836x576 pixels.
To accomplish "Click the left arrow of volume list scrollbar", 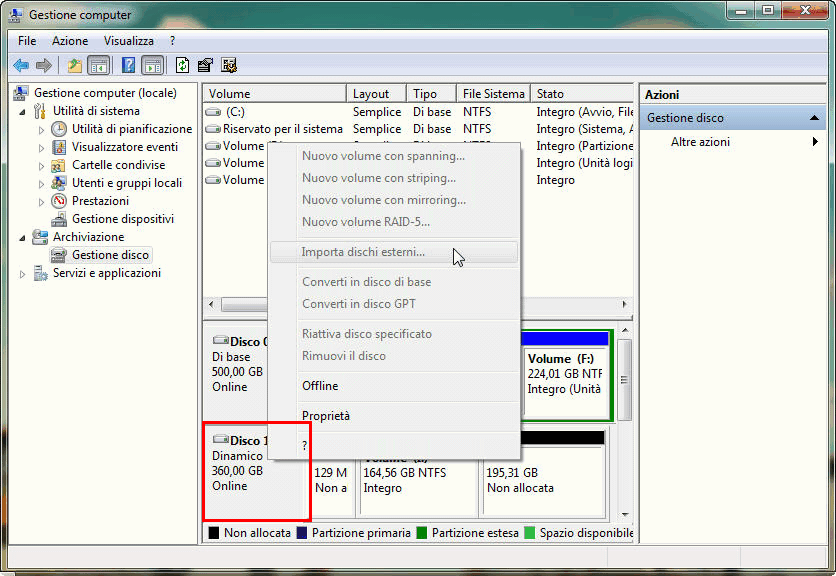I will (212, 305).
